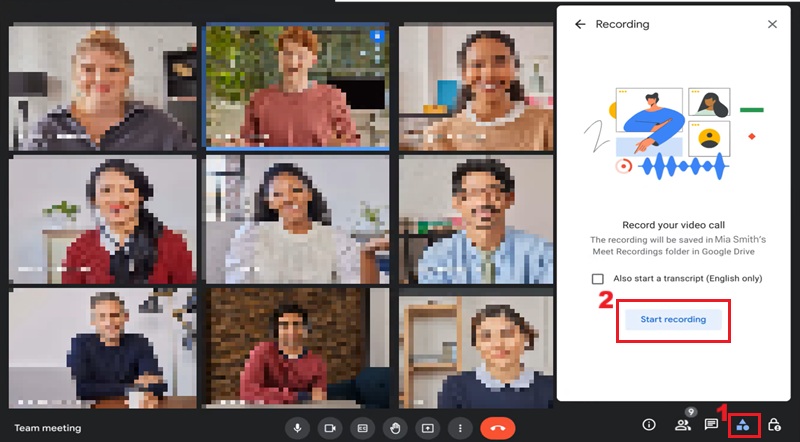
Task: Open the in-call chat panel
Action: (711, 425)
